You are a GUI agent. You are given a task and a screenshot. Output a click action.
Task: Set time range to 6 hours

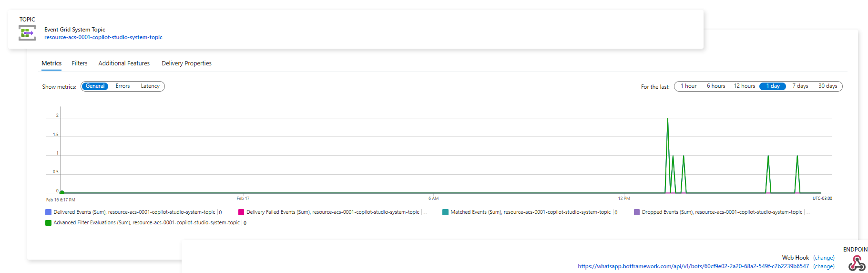(716, 86)
